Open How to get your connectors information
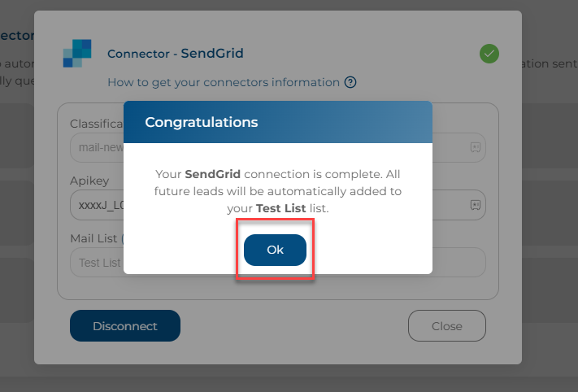This screenshot has width=578, height=392. point(224,82)
